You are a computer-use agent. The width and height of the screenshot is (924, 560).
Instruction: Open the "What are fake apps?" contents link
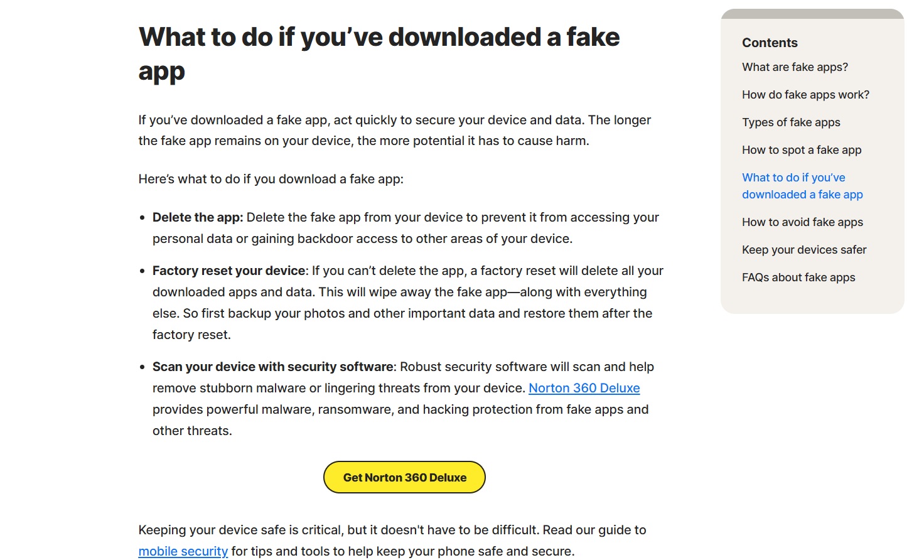(795, 67)
